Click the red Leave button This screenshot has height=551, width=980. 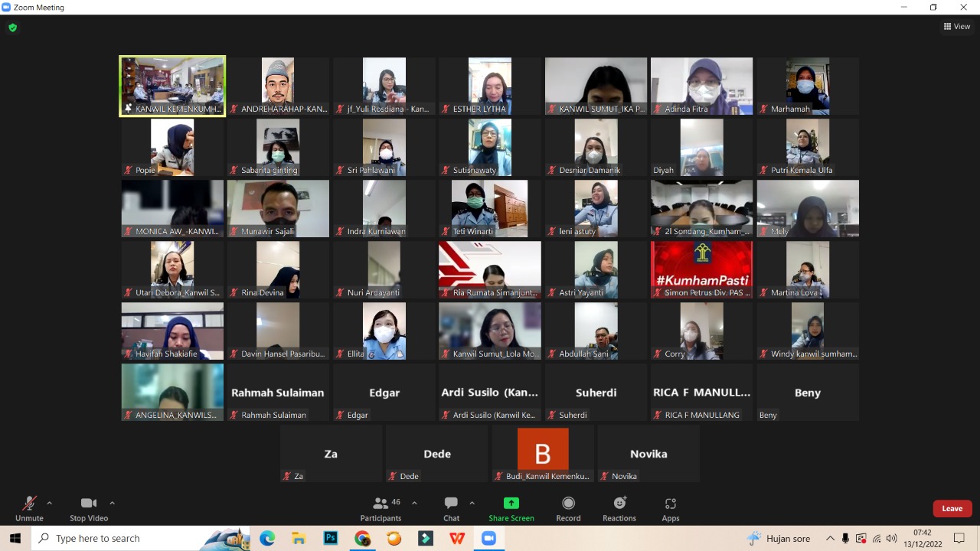click(952, 508)
